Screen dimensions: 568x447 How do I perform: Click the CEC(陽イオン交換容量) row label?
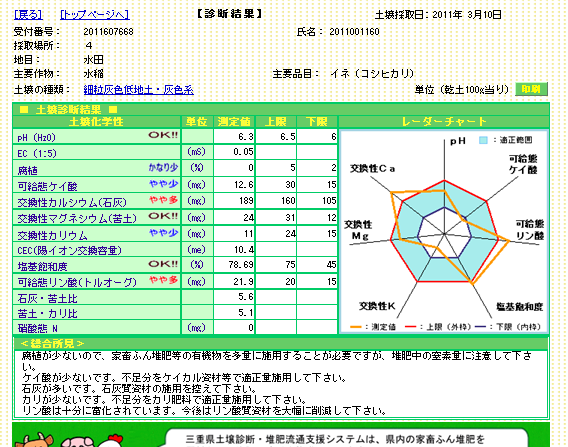click(x=70, y=250)
